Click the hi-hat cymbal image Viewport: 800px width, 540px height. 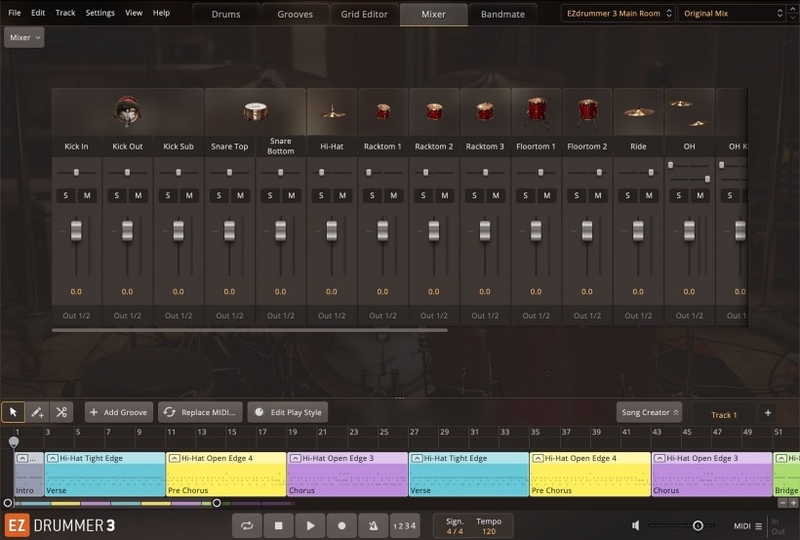pyautogui.click(x=332, y=111)
